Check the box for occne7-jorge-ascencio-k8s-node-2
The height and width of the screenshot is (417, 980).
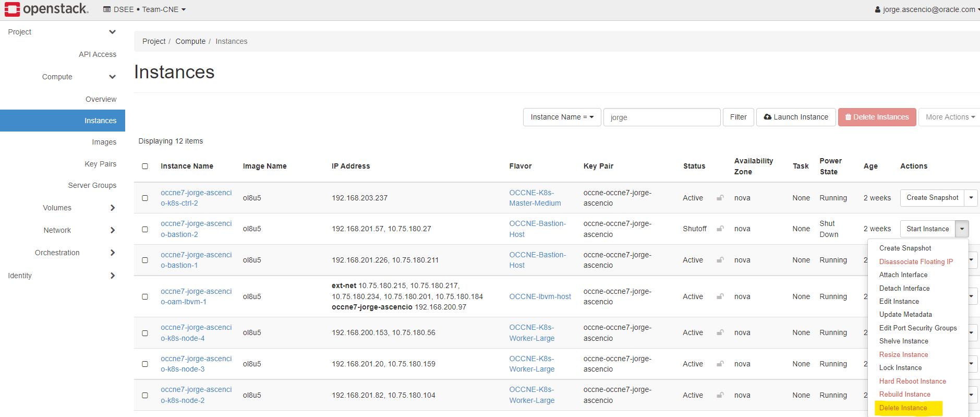pyautogui.click(x=145, y=395)
